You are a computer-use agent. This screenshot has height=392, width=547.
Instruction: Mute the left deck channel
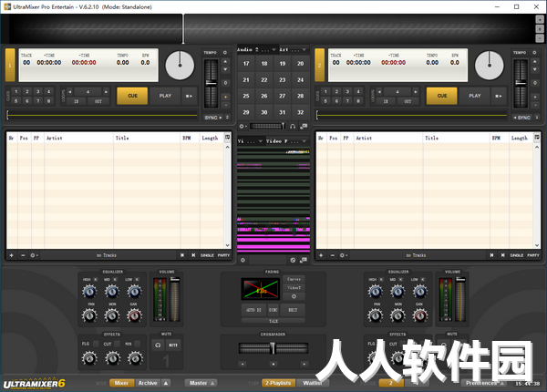pyautogui.click(x=173, y=345)
